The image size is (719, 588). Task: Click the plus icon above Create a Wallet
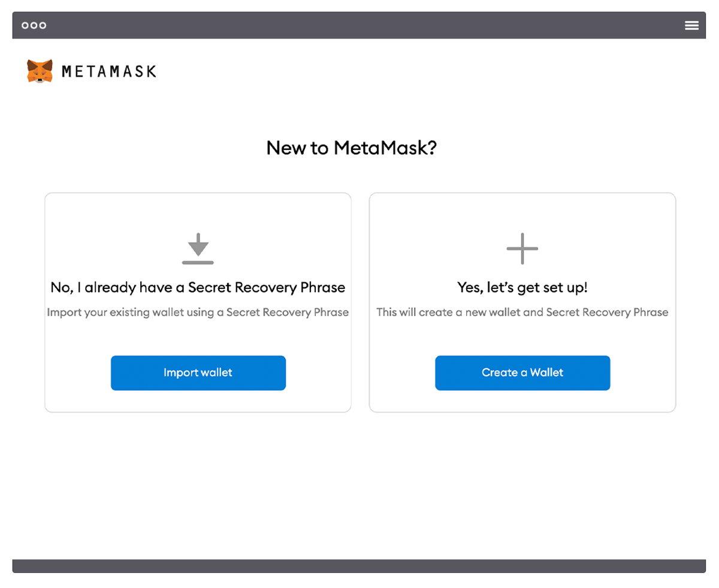522,248
